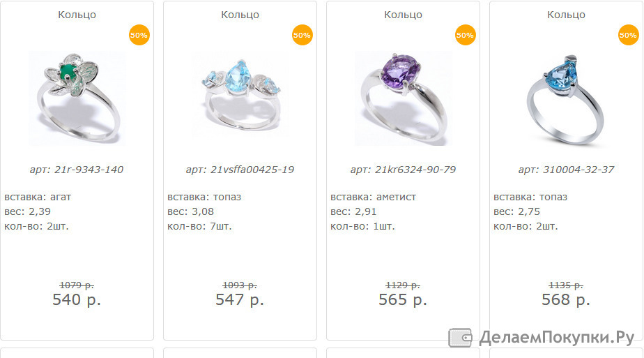Click the Кольцо title above amethyst ring
The image size is (644, 358).
point(403,15)
